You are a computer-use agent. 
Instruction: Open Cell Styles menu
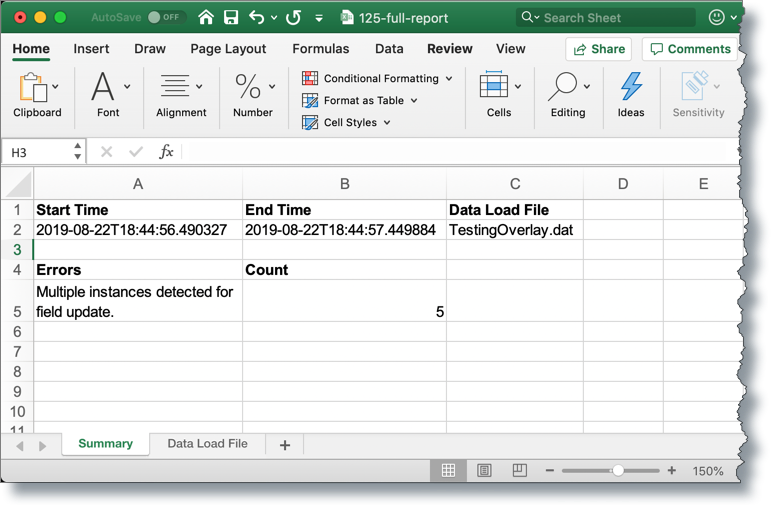[347, 122]
